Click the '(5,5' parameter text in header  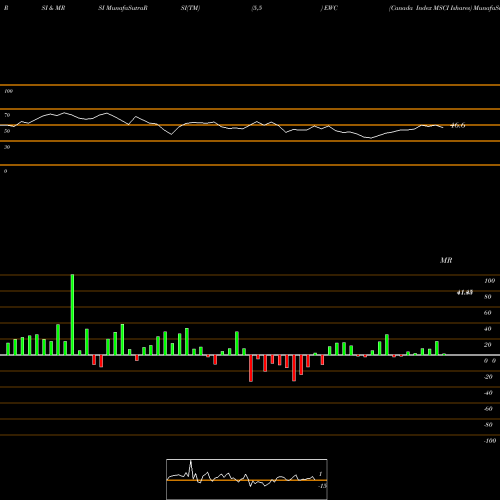(256, 8)
